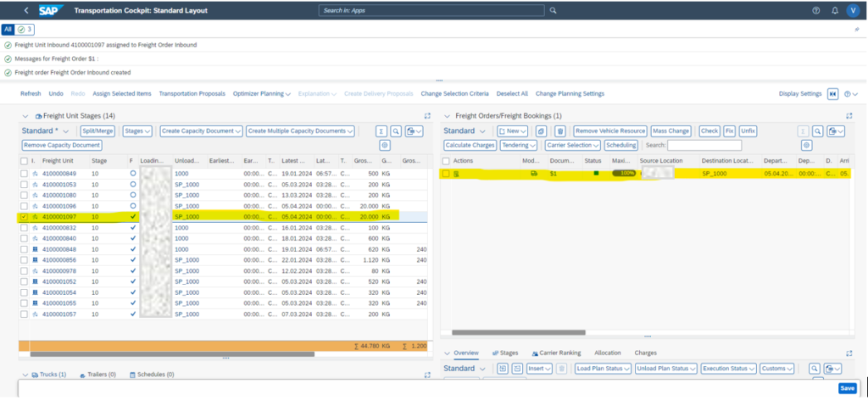Screen dimensions: 868x400
Task: Select checkbox for freight unit 4100000849
Action: 24,173
